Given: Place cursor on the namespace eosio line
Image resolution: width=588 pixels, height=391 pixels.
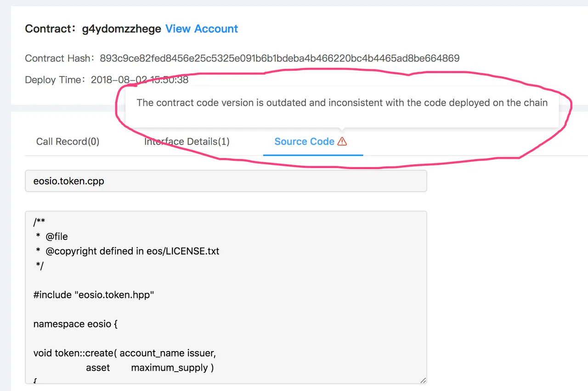Looking at the screenshot, I should [x=76, y=324].
